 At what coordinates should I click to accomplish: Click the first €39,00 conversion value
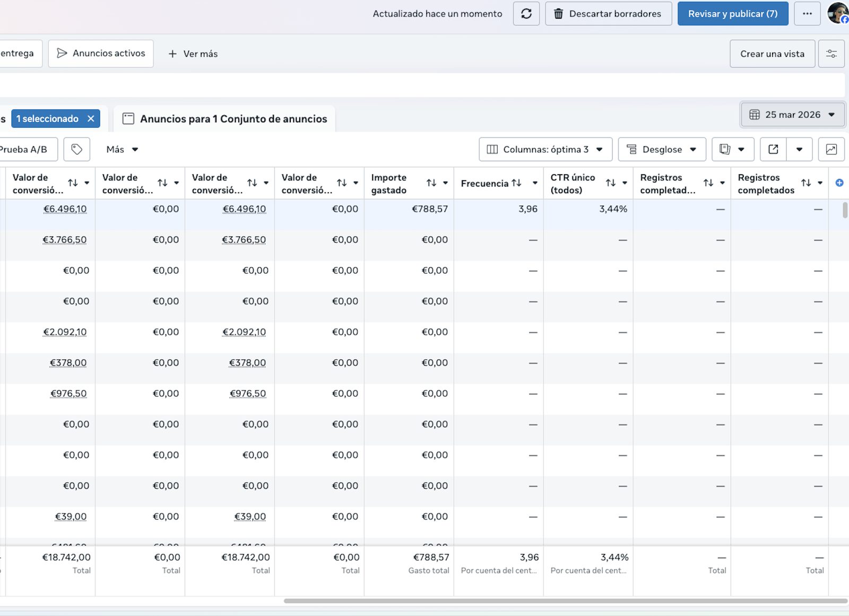(x=71, y=517)
